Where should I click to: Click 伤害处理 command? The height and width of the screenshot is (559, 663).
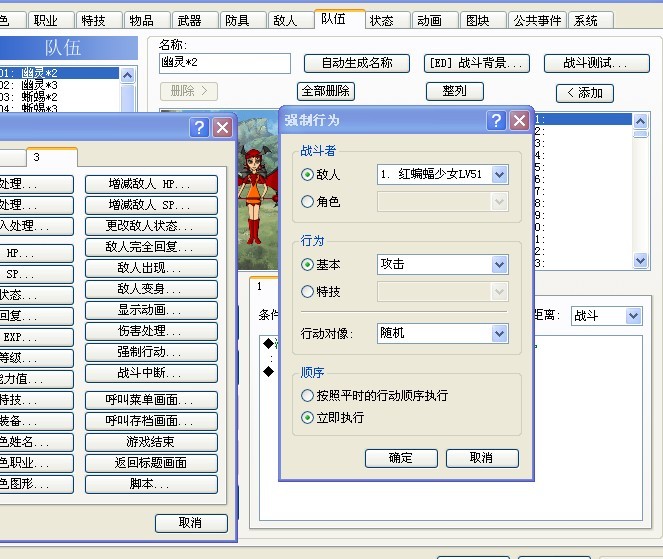[x=151, y=331]
